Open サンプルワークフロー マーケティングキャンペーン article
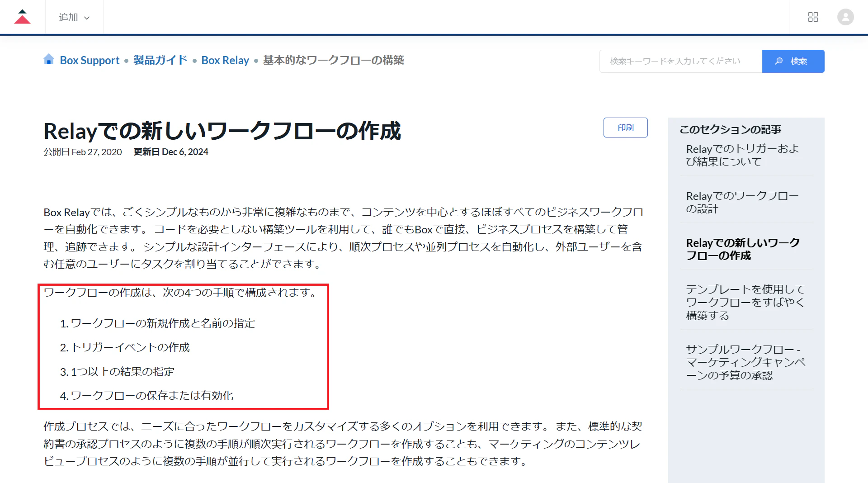The height and width of the screenshot is (483, 868). click(x=745, y=362)
